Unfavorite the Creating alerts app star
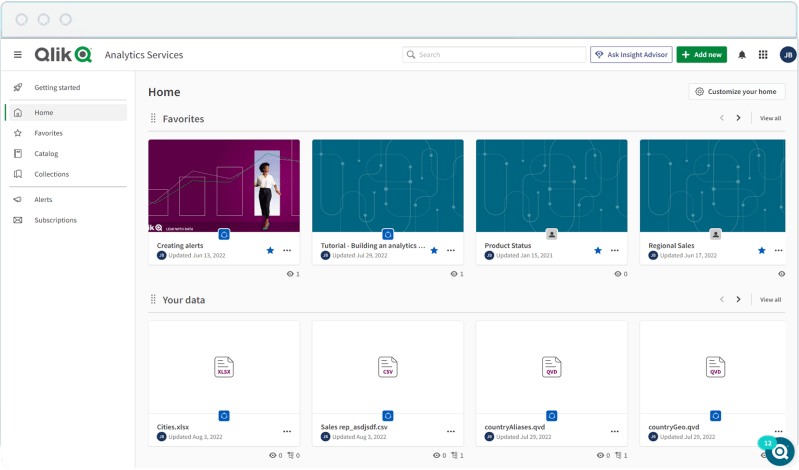The image size is (799, 470). point(270,250)
